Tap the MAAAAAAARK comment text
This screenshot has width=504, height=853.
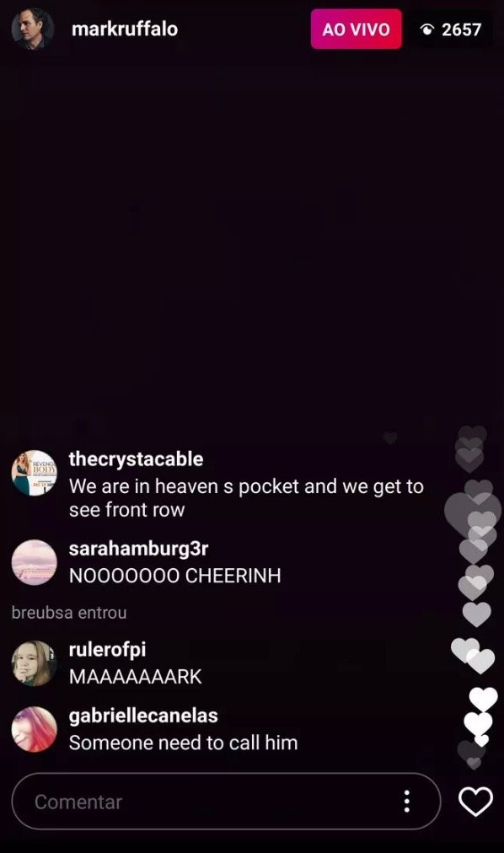pyautogui.click(x=136, y=677)
